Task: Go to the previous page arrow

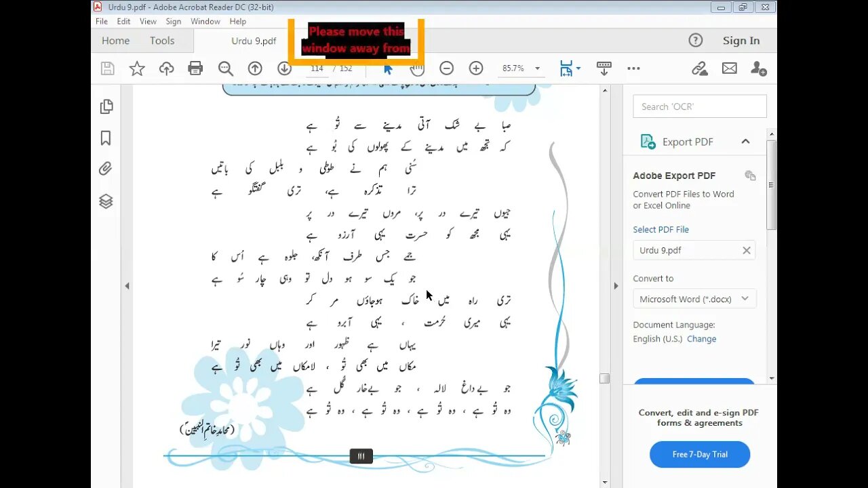Action: (x=255, y=68)
